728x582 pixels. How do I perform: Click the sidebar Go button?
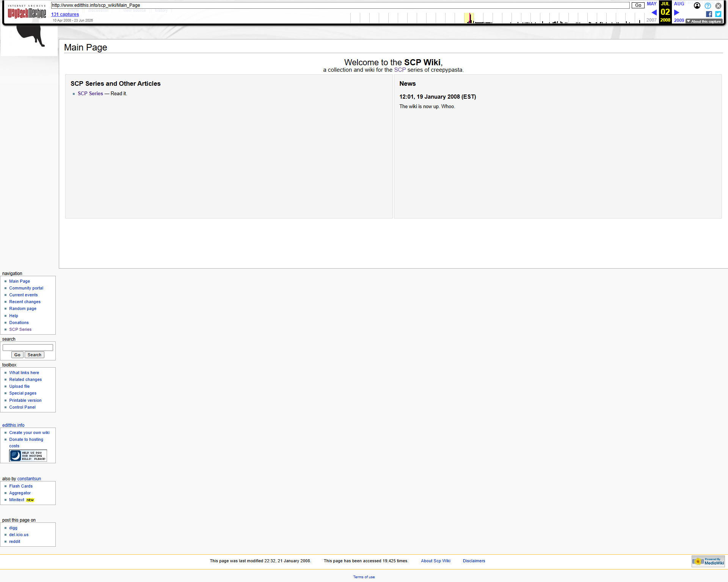click(17, 355)
